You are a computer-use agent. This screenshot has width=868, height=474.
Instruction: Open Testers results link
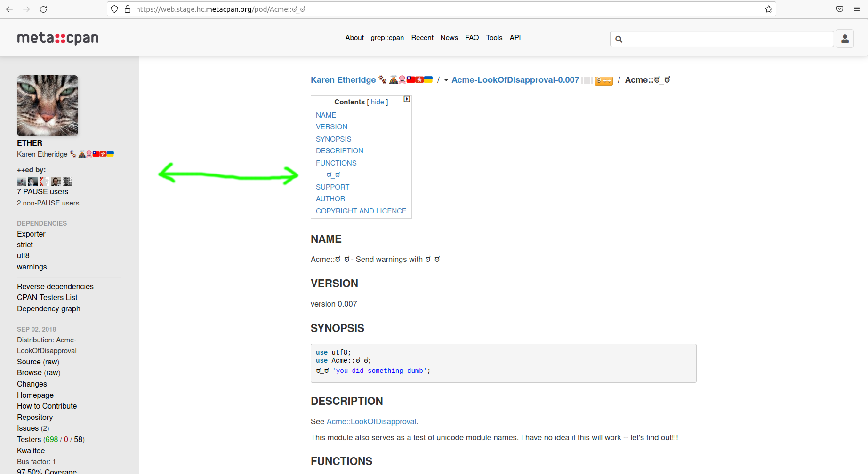(29, 440)
